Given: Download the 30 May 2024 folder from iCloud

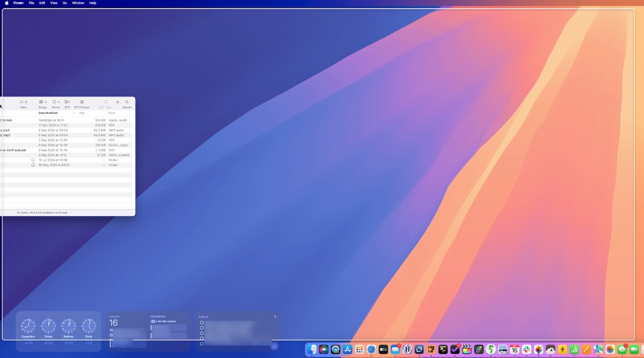Looking at the screenshot, I should [x=33, y=165].
